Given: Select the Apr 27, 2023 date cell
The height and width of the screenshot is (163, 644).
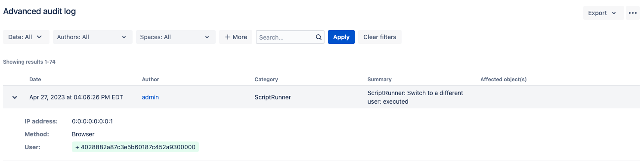Looking at the screenshot, I should 76,97.
